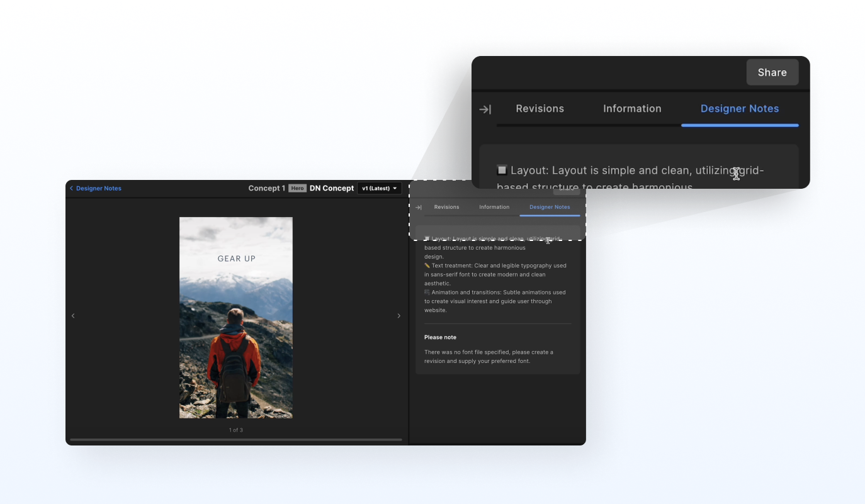Click the Layout emoji icon in enlarged callout
This screenshot has height=504, width=865.
[x=502, y=170]
